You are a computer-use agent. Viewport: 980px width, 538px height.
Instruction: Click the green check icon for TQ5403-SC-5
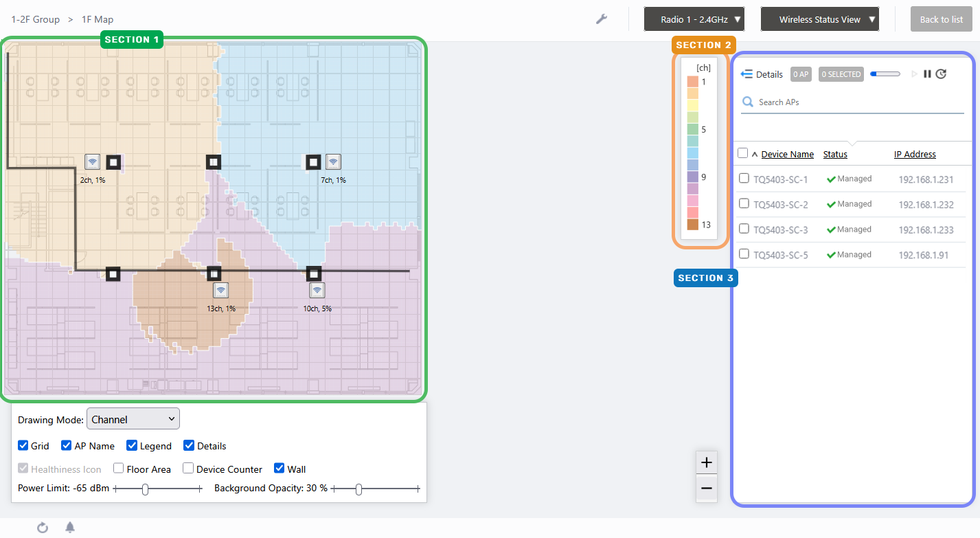831,255
